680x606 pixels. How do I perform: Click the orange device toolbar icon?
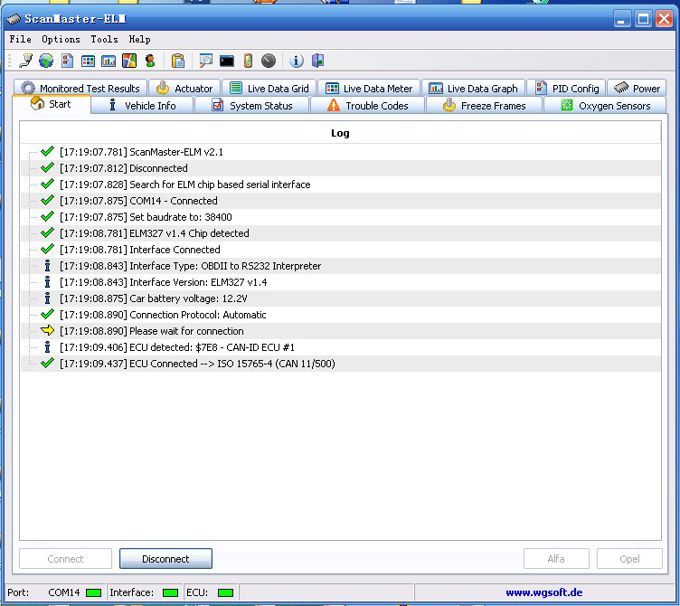point(248,61)
